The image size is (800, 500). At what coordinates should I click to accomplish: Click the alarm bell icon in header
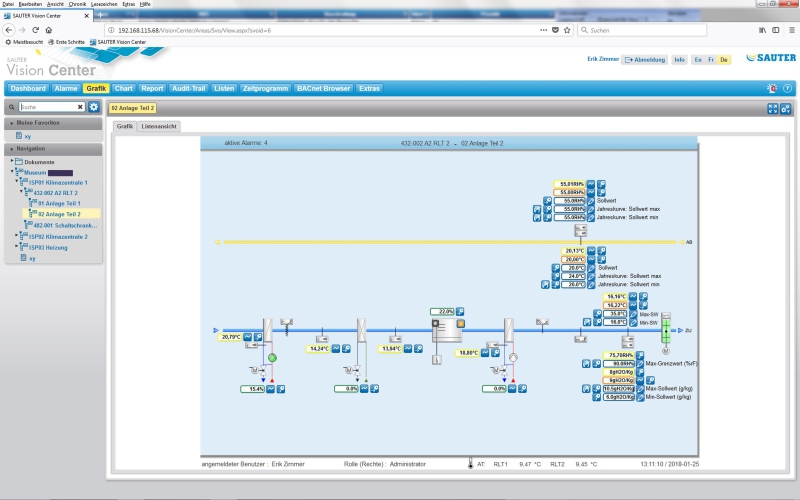point(772,88)
